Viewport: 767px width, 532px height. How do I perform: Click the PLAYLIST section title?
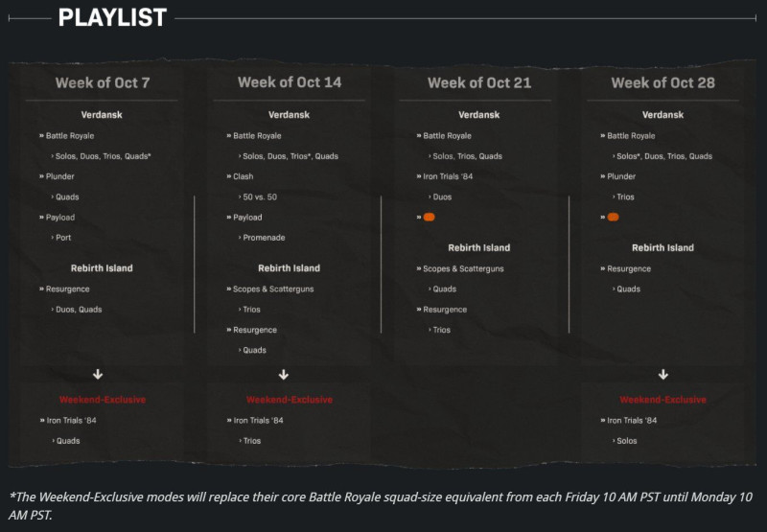112,17
